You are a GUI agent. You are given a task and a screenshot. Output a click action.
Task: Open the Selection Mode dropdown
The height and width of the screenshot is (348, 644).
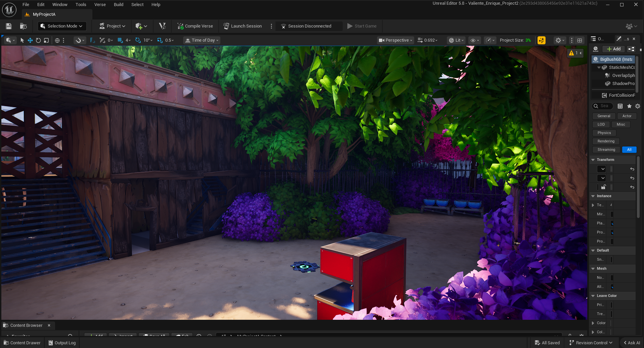(62, 26)
